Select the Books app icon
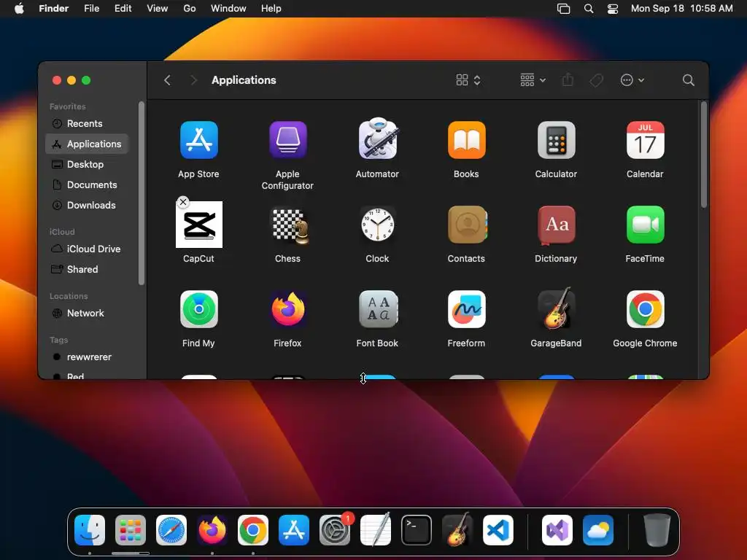Screen dimensions: 747x560 [466, 140]
